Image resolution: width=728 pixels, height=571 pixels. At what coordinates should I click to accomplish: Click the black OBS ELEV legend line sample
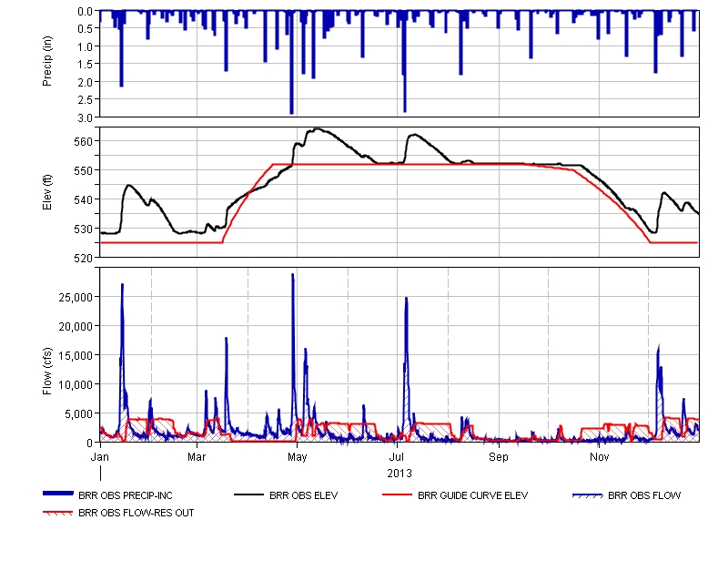pyautogui.click(x=248, y=495)
